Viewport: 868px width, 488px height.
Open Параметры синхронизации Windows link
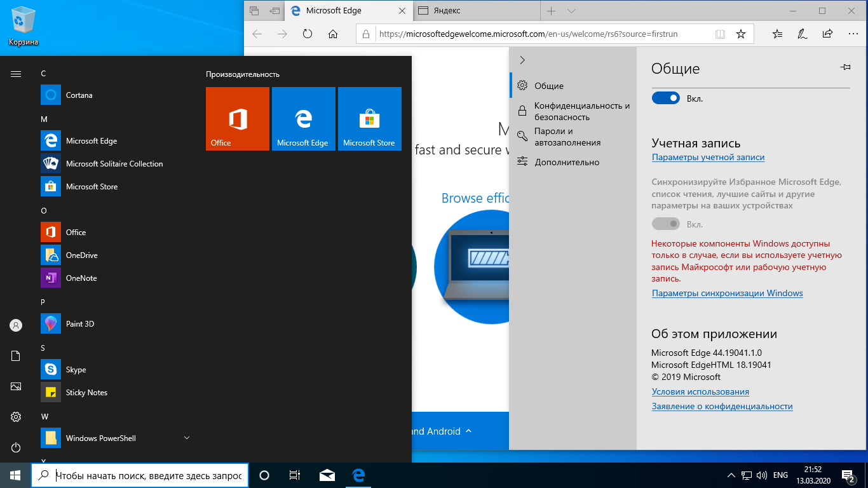(728, 293)
